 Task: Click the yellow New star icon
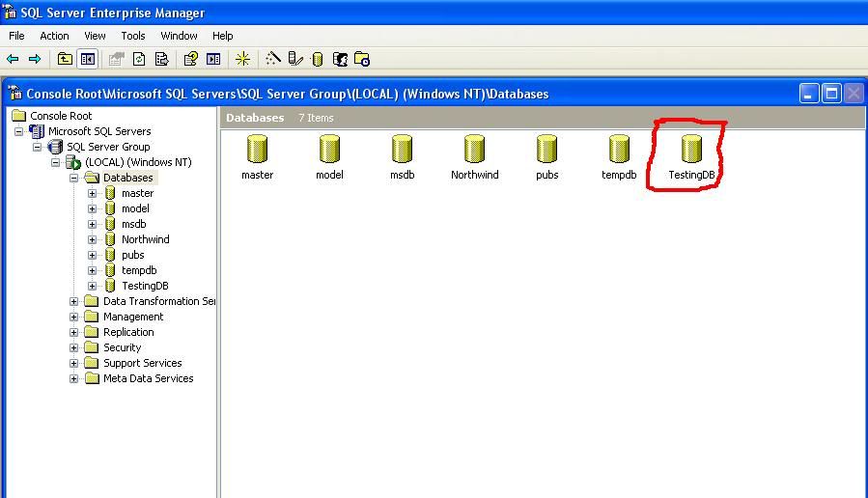[242, 59]
